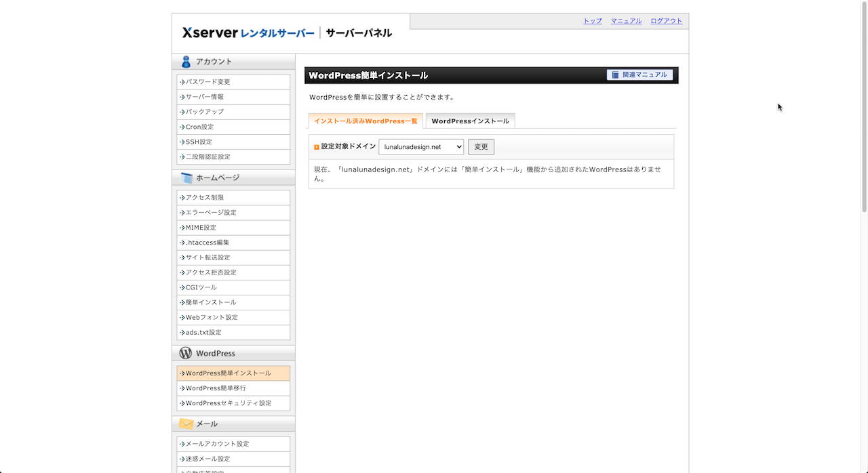Select the インストール済みWordPress一覧 tab

[366, 121]
